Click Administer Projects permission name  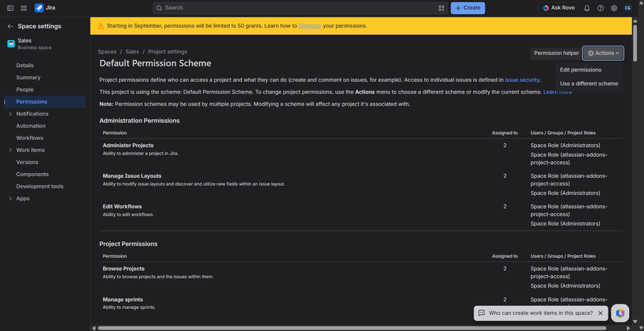pyautogui.click(x=128, y=145)
